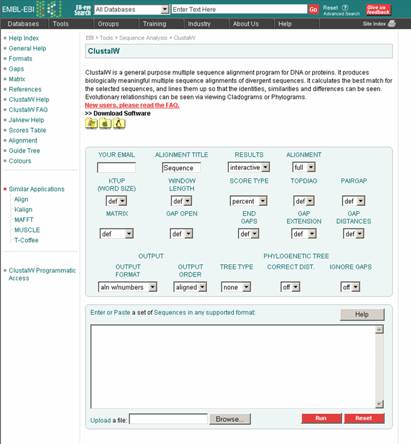Open the ClustalW FAQ sidebar link
This screenshot has width=411, height=444.
28,110
